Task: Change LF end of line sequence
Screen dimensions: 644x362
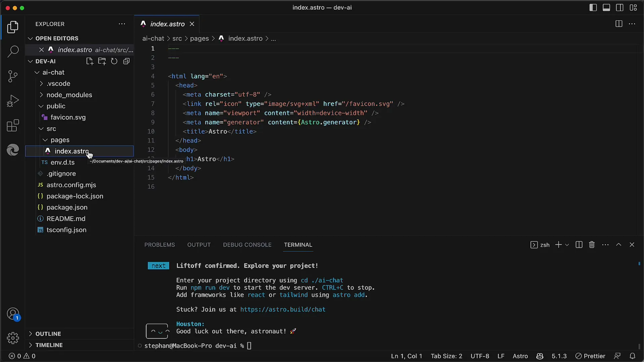Action: (x=501, y=356)
